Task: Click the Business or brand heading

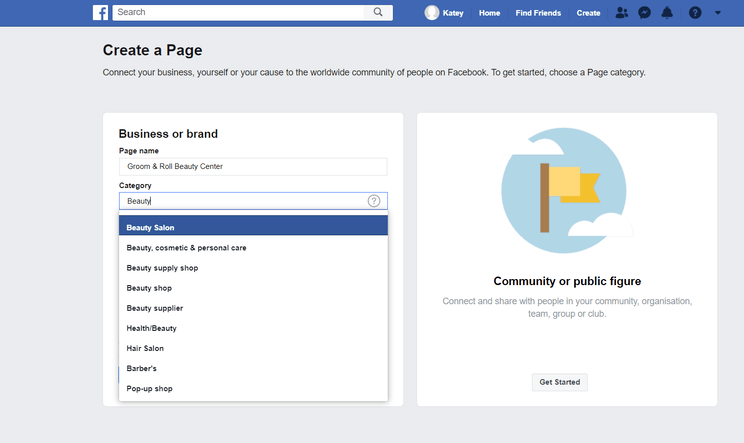Action: (168, 134)
